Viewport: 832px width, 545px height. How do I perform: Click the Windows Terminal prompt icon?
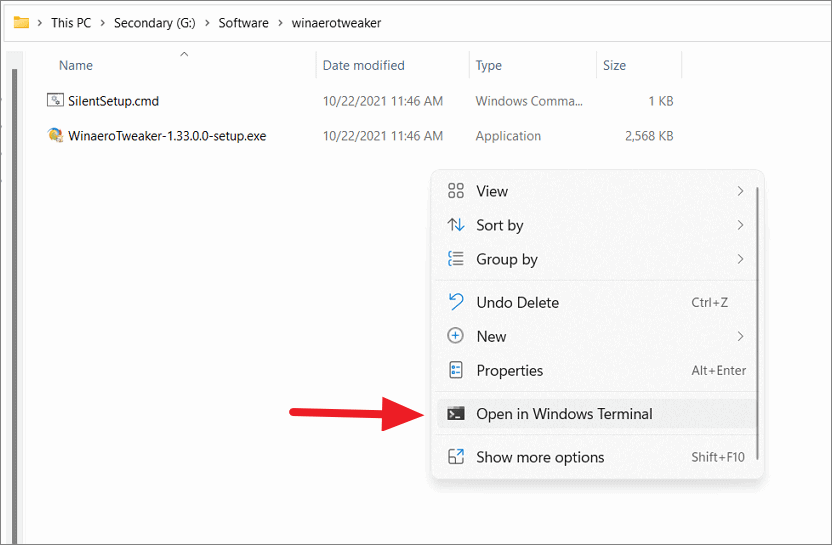point(456,413)
